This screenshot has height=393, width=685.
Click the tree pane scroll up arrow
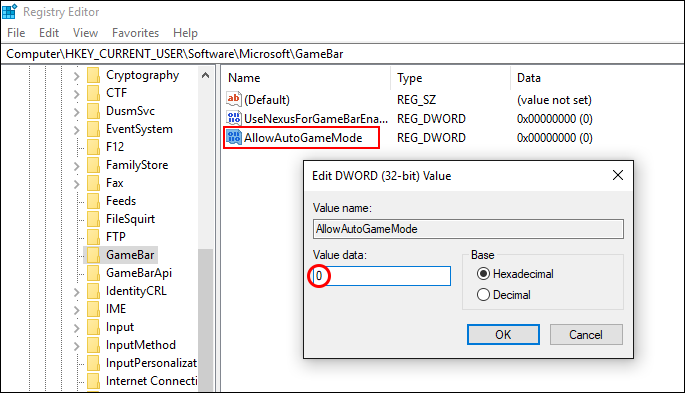pyautogui.click(x=205, y=75)
